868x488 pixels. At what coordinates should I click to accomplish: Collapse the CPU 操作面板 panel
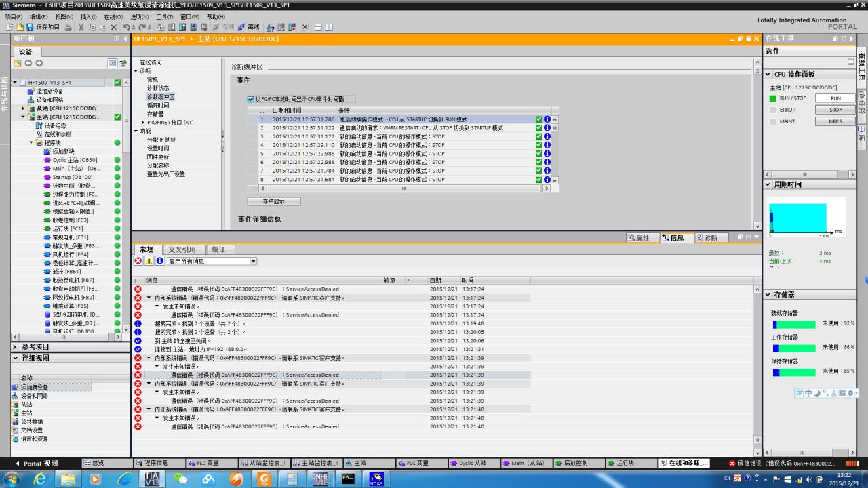[768, 74]
